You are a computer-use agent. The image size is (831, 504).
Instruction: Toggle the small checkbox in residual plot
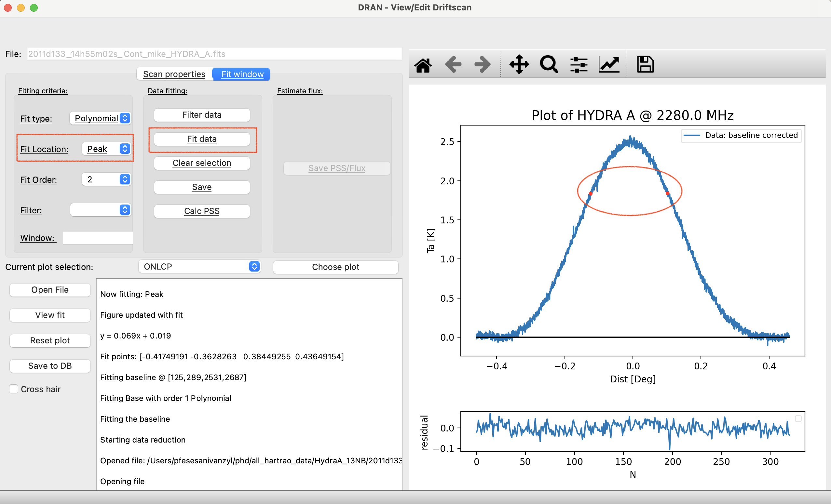(798, 419)
